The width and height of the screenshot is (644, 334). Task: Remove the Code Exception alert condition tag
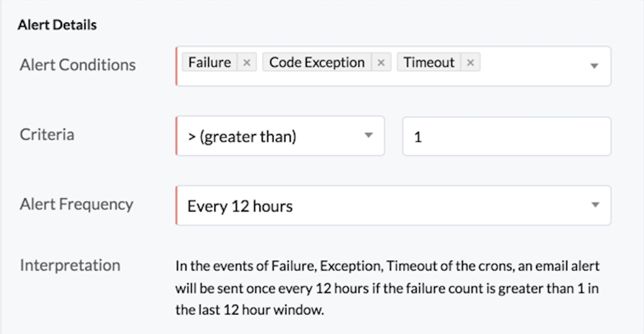click(381, 62)
